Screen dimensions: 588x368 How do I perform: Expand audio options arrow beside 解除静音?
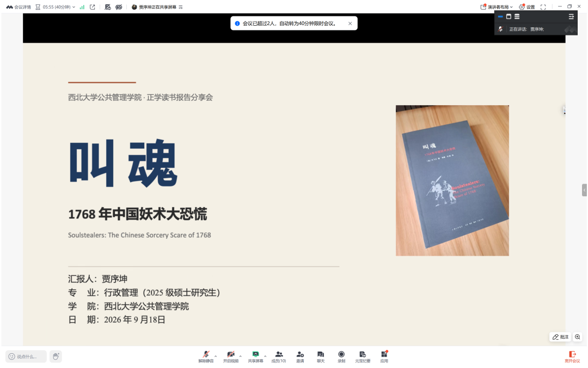tap(216, 356)
